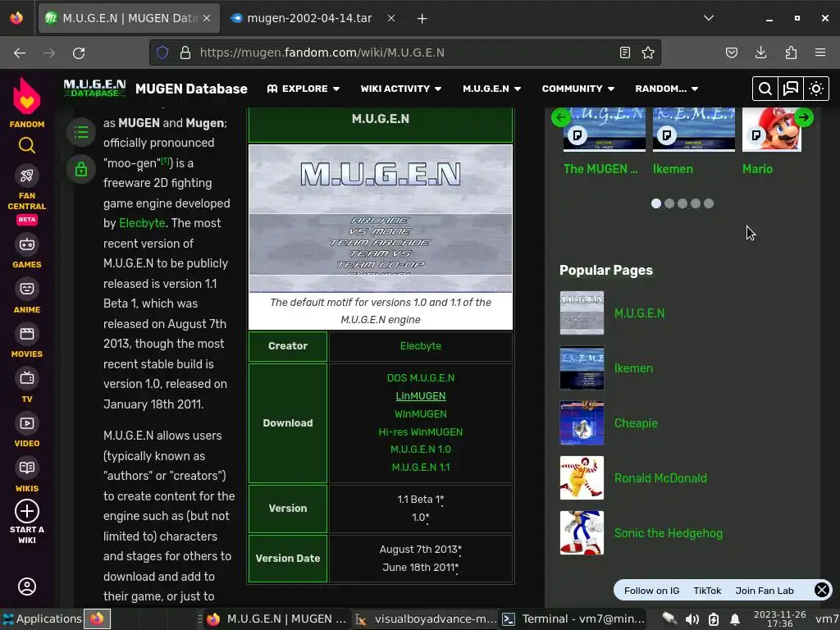The width and height of the screenshot is (840, 630).
Task: Open the table of contents list icon
Action: [81, 132]
